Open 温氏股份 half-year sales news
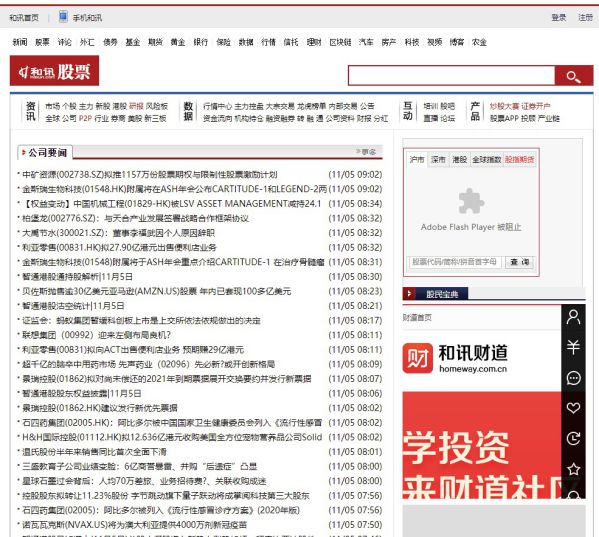 click(94, 452)
